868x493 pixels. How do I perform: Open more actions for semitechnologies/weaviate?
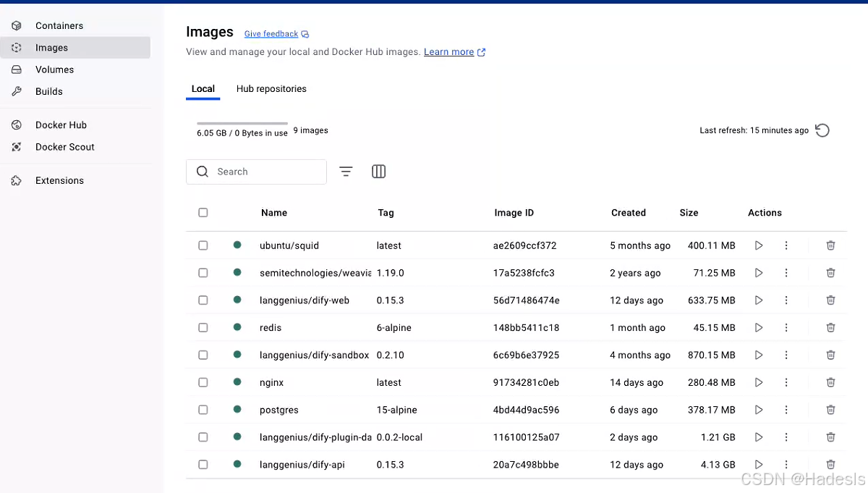pyautogui.click(x=786, y=273)
